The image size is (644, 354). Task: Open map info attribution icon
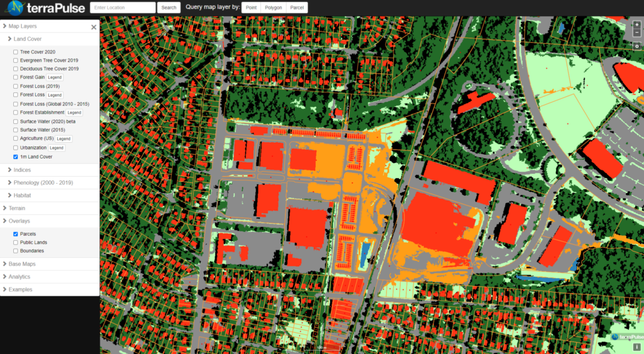[x=636, y=346]
